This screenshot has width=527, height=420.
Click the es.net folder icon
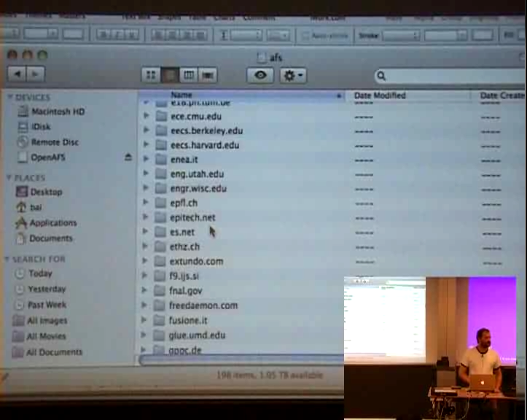pyautogui.click(x=160, y=232)
